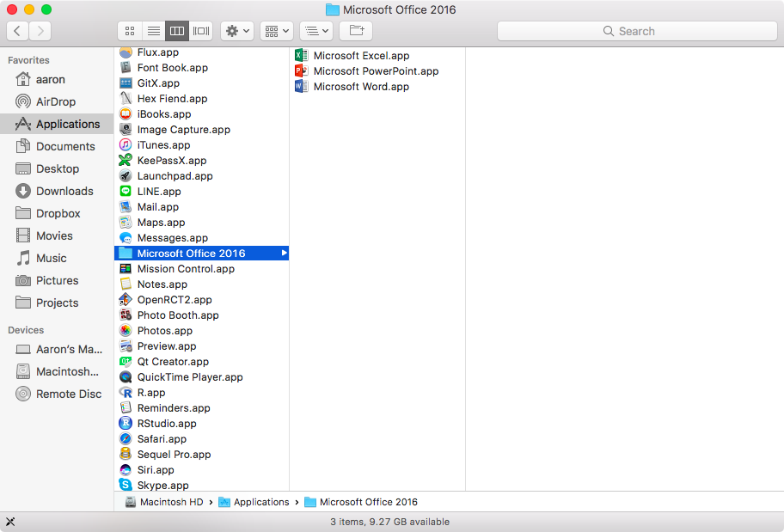Expand Microsoft Office 2016 folder arrow
Viewport: 784px width, 532px height.
(x=284, y=253)
